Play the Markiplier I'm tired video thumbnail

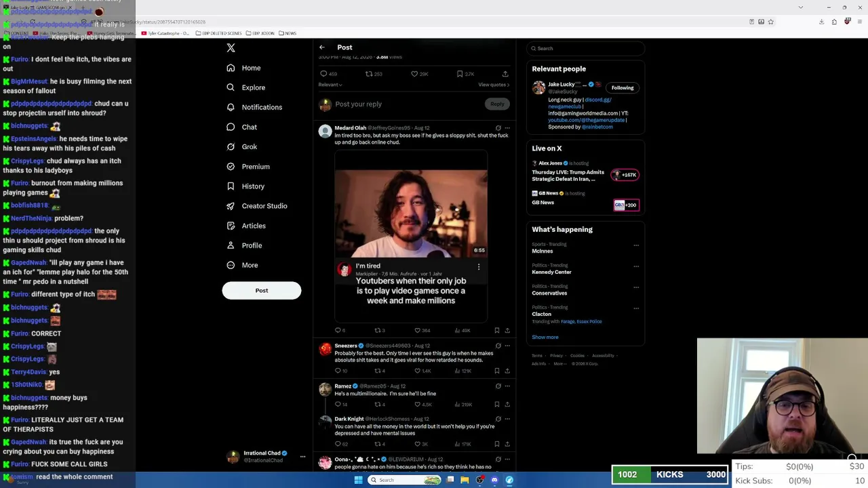point(411,214)
